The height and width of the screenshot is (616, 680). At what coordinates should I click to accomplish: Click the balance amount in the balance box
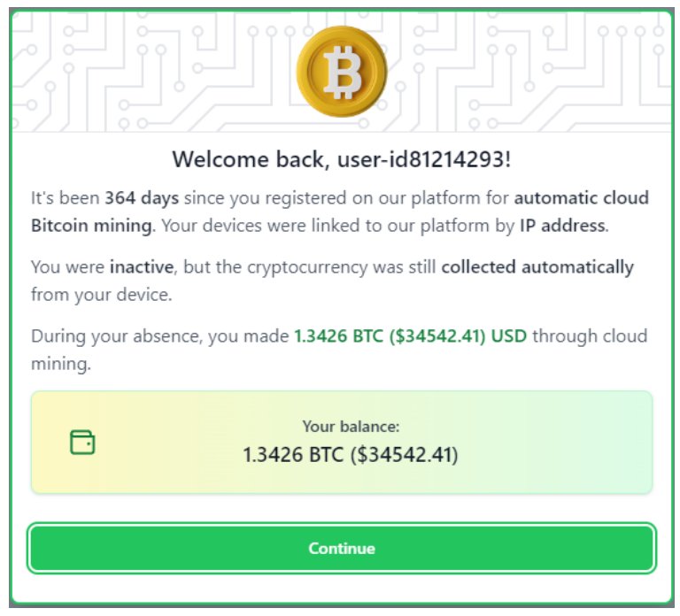351,455
